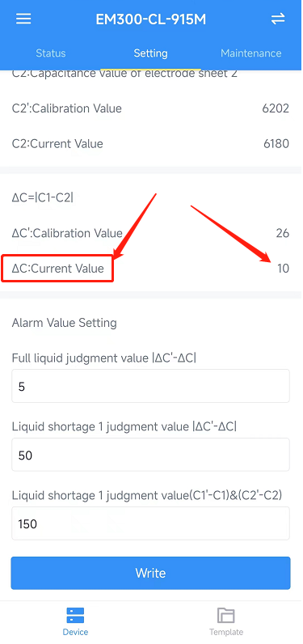Tap the ΔC=|C1-C2| formula text
This screenshot has height=644, width=303.
(43, 197)
